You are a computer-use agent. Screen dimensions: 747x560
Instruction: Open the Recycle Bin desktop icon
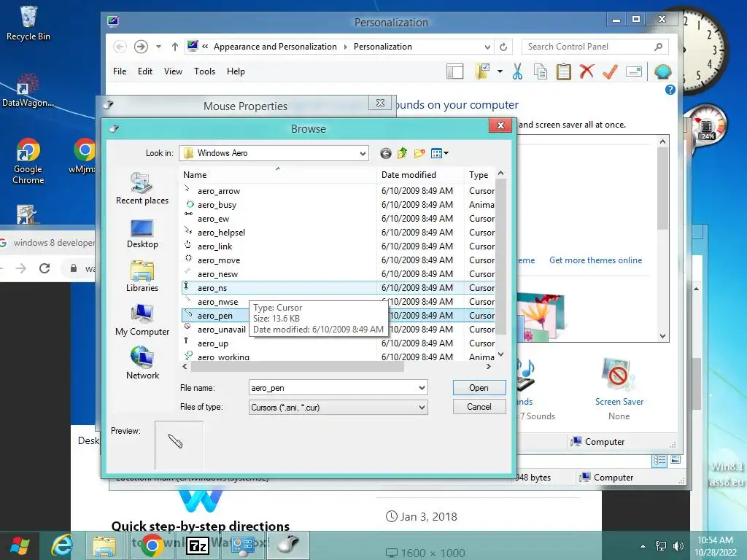(x=28, y=24)
